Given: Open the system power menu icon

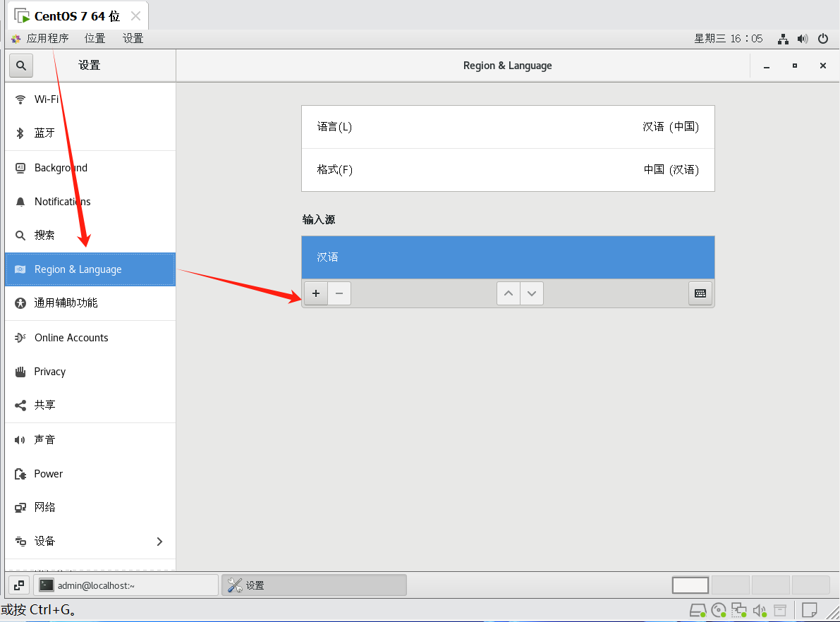Looking at the screenshot, I should 822,39.
